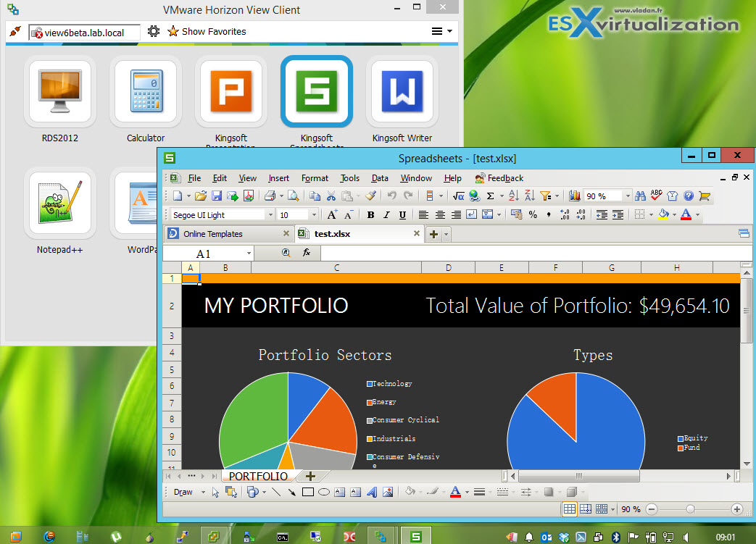Add new sheet with plus button

(x=310, y=476)
